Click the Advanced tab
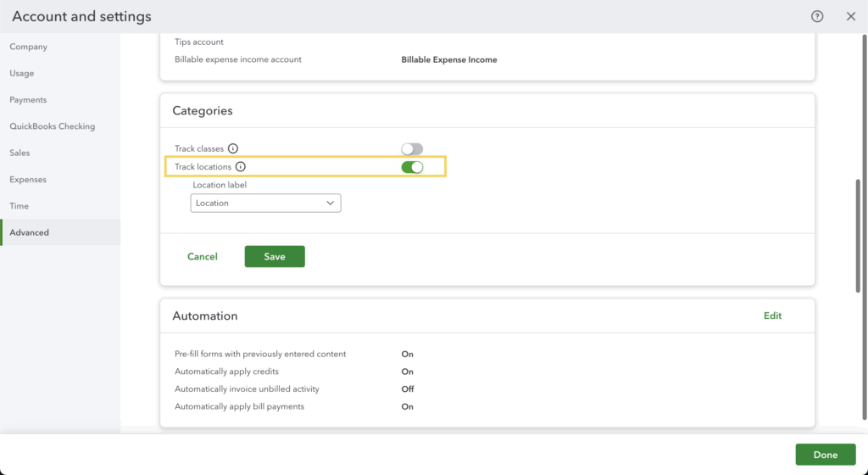Viewport: 868px width, 475px height. (30, 232)
